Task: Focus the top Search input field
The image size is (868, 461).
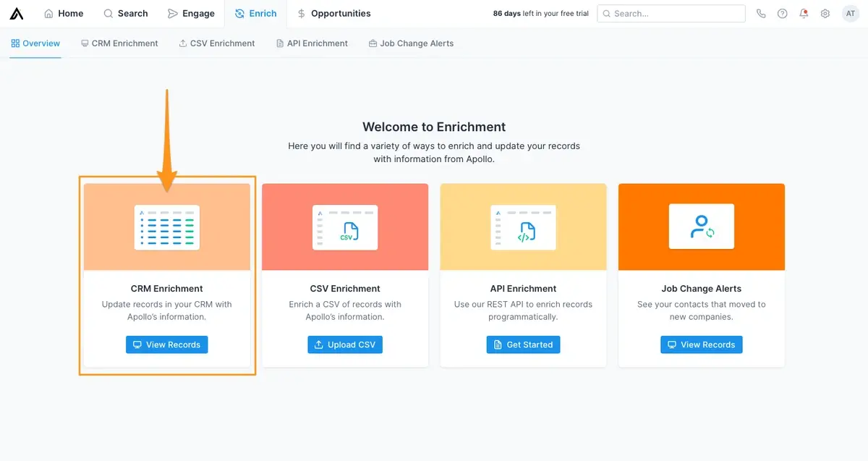Action: point(671,14)
